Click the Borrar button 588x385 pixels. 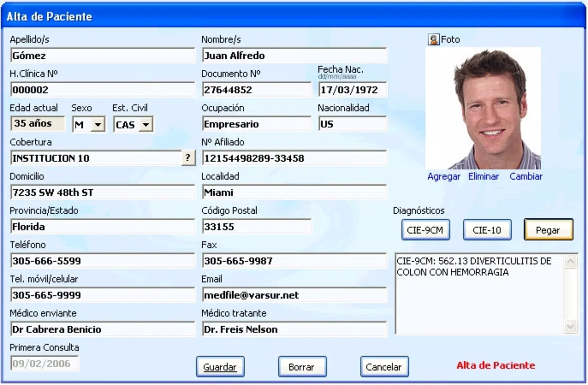tap(302, 367)
